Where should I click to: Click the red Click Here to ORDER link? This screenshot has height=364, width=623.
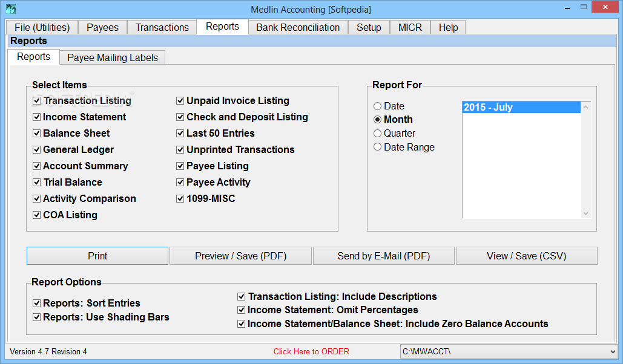point(311,352)
